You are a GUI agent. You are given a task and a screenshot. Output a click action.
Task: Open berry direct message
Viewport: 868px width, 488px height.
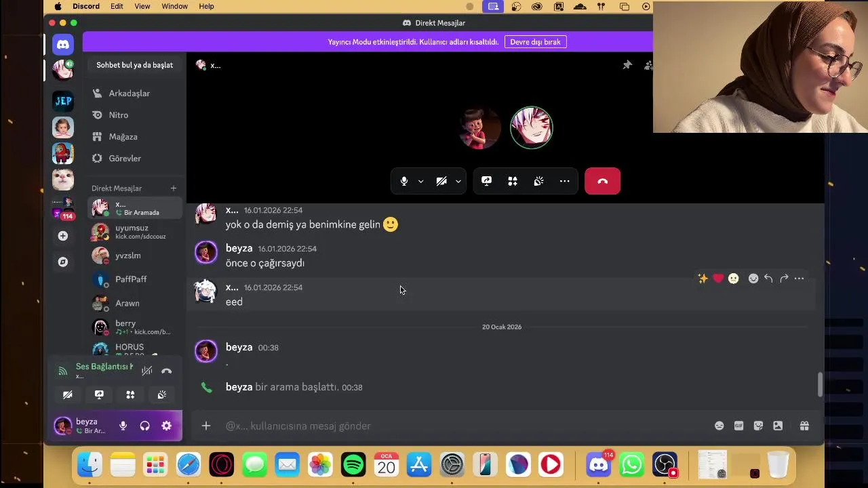[135, 327]
